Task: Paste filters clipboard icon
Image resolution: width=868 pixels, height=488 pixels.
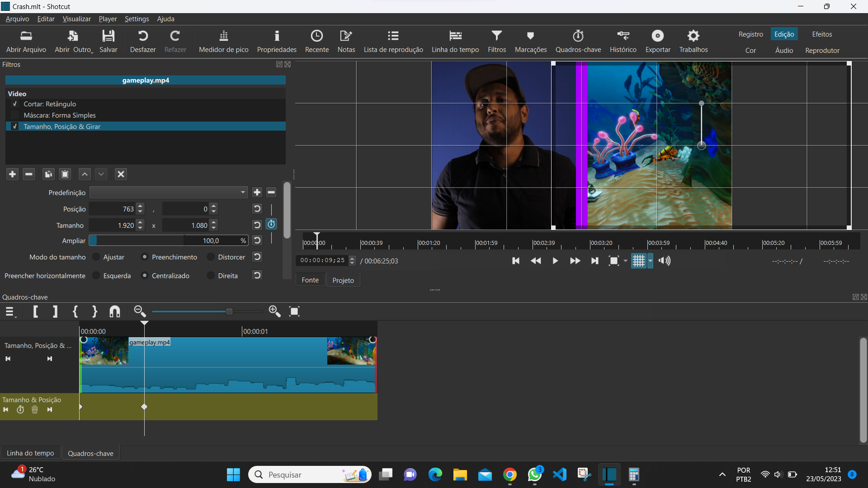Action: pyautogui.click(x=65, y=174)
